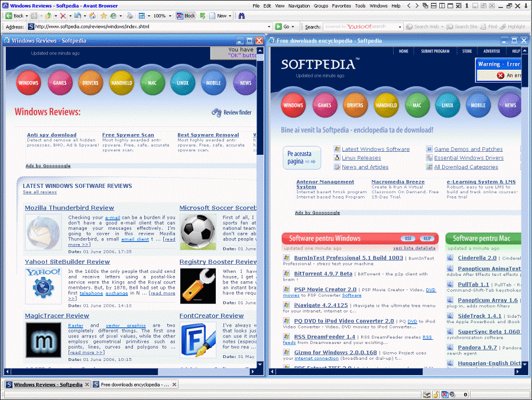Screen dimensions: 532x400
Task: Tile windows vertically using menu bar icon
Action: click(x=442, y=6)
